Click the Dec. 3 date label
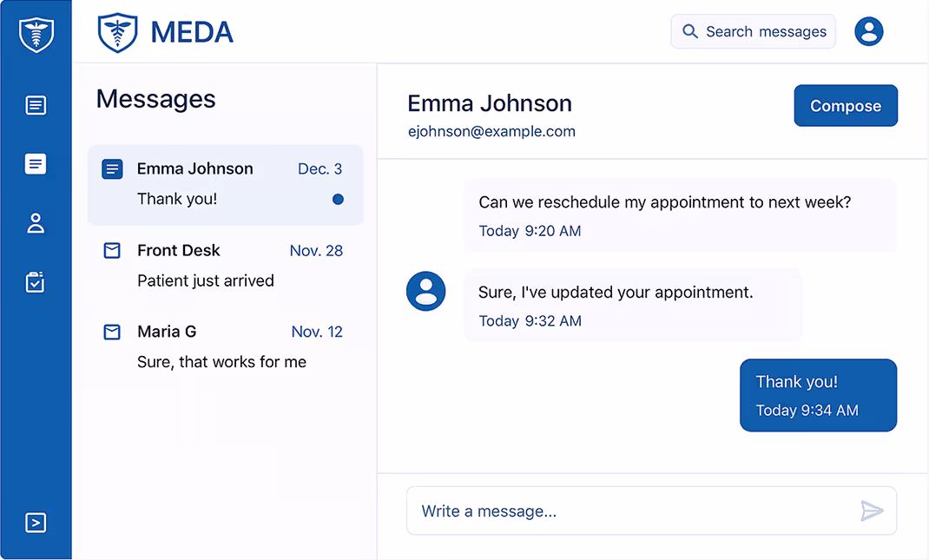 click(x=320, y=169)
